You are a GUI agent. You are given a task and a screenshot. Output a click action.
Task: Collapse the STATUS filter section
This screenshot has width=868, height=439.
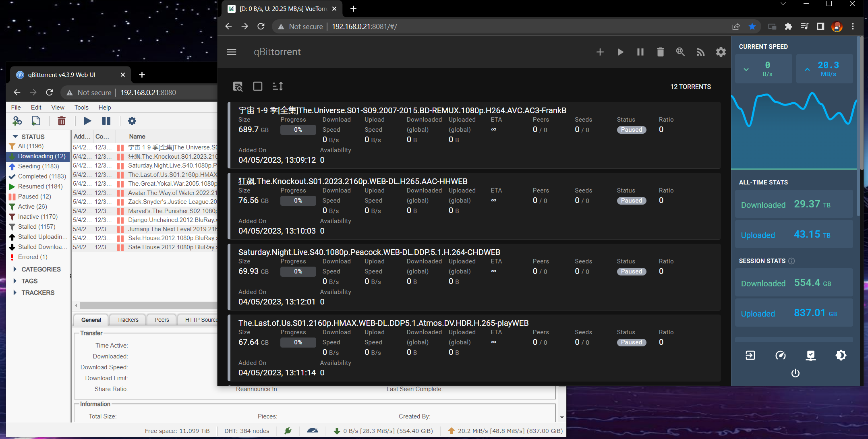[15, 137]
